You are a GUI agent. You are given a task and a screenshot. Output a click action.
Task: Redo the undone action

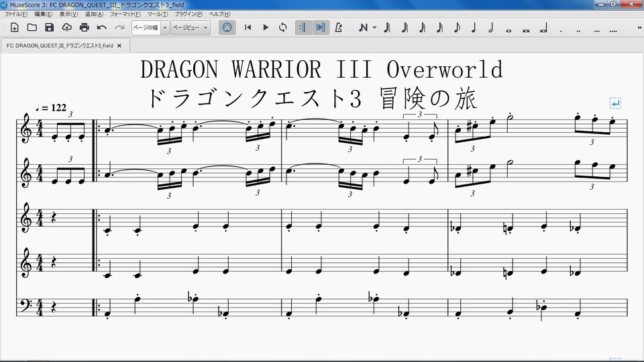(x=119, y=27)
